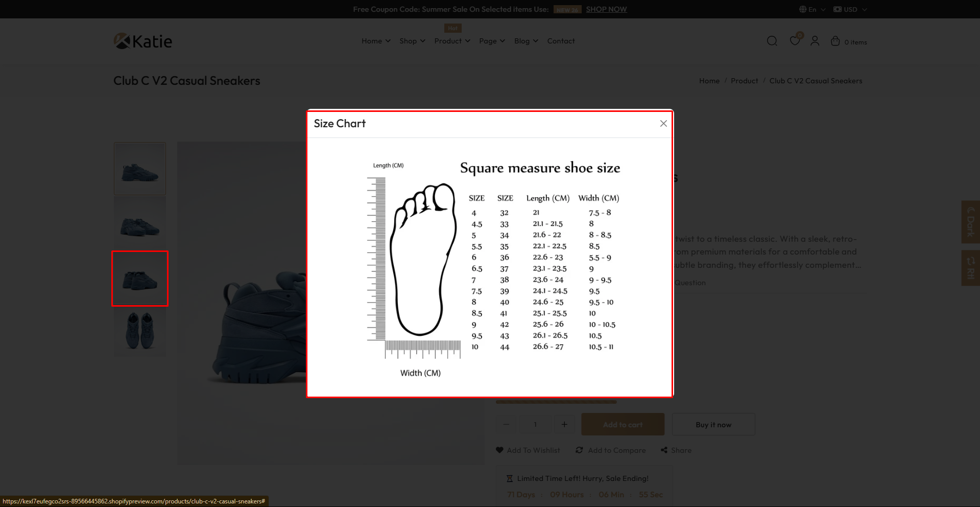
Task: Expand the Shop navigation dropdown
Action: (412, 41)
